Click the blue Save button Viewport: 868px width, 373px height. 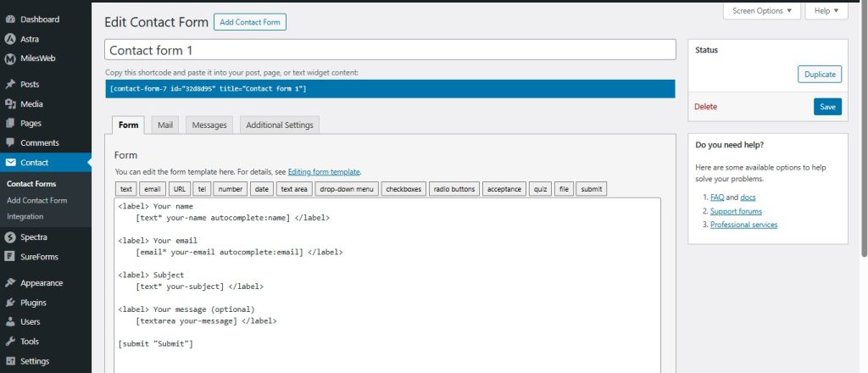click(827, 107)
